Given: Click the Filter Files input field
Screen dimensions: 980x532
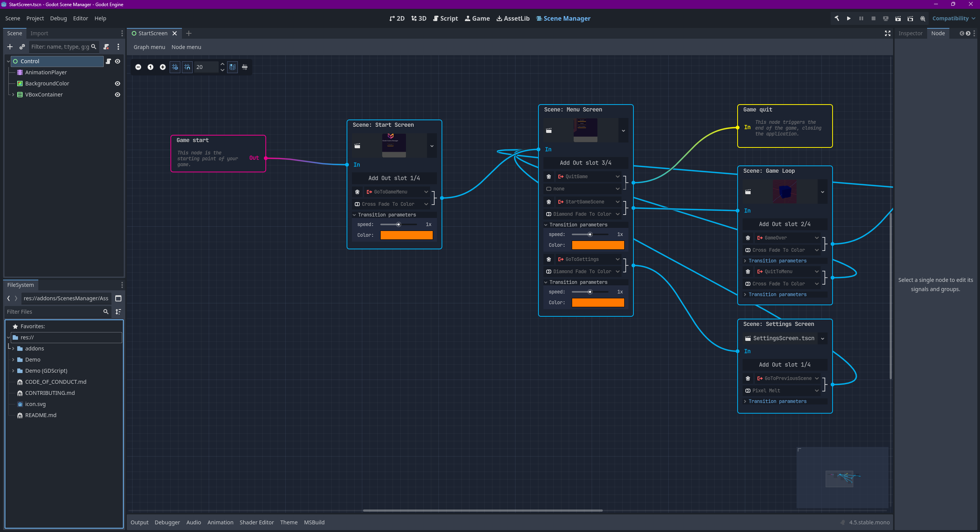Looking at the screenshot, I should tap(54, 312).
